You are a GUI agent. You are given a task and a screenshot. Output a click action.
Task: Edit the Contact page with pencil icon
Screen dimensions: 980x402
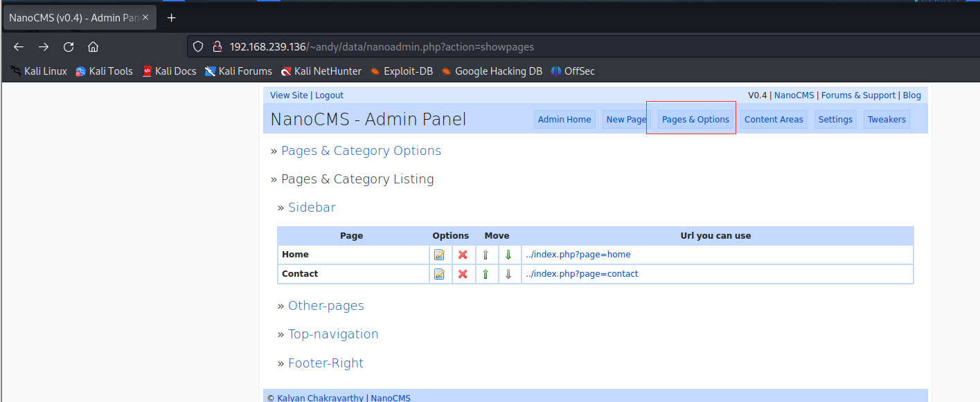pyautogui.click(x=439, y=274)
